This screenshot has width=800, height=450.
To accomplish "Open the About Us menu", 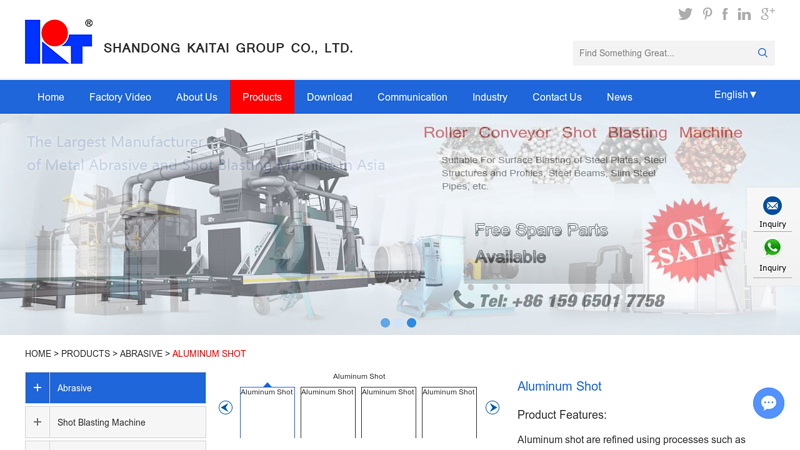I will tap(196, 97).
